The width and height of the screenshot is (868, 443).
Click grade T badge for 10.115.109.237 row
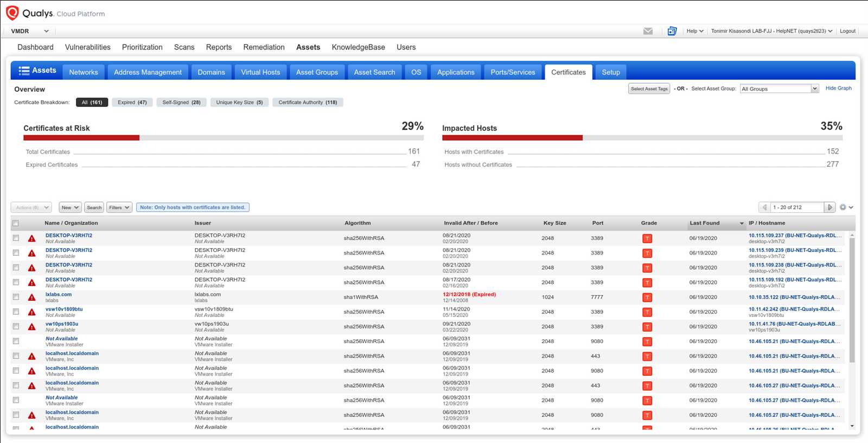coord(647,238)
